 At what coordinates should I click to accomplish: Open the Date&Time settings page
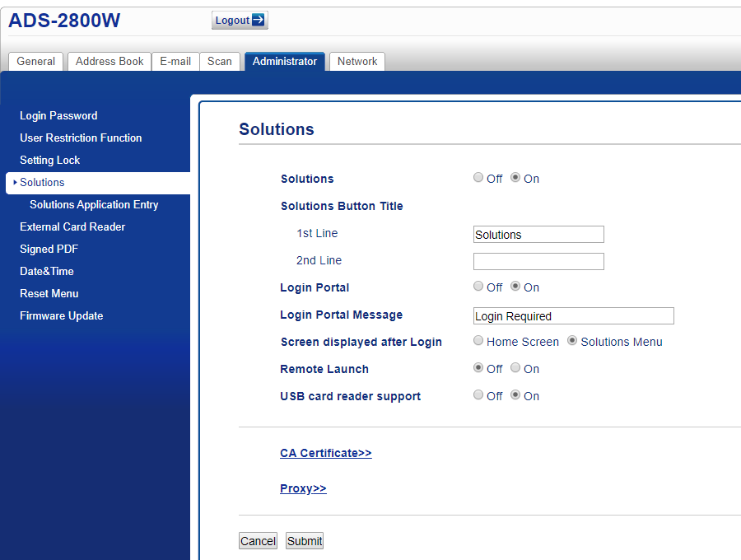[47, 271]
